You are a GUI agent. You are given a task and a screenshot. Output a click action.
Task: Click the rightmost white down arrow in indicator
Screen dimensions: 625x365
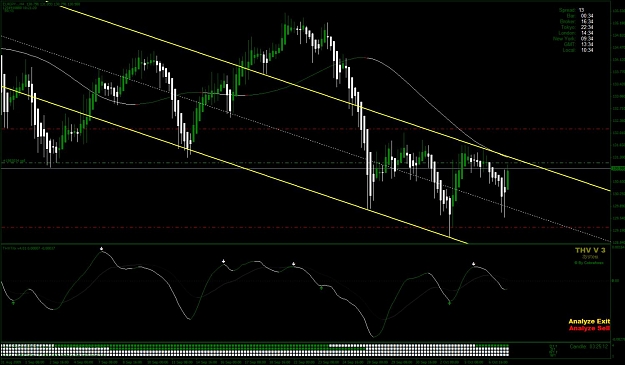(x=474, y=263)
